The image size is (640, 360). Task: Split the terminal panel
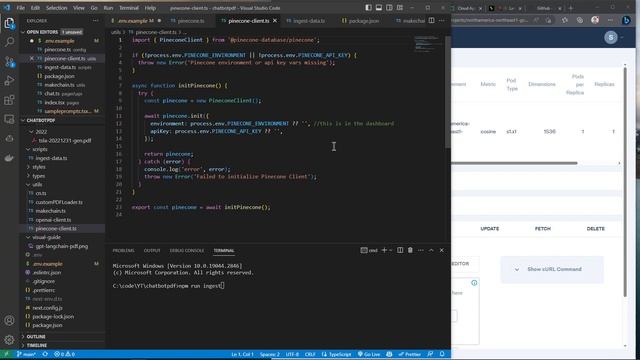coord(400,250)
